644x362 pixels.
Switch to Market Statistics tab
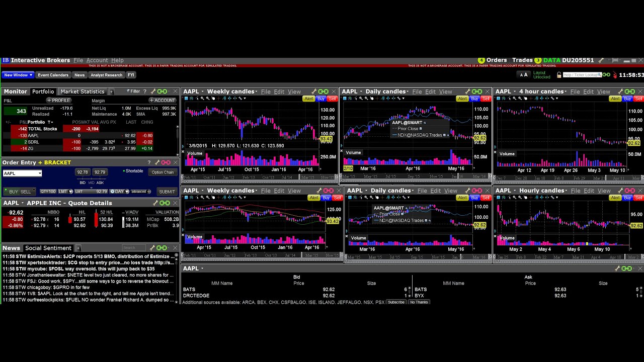[83, 92]
